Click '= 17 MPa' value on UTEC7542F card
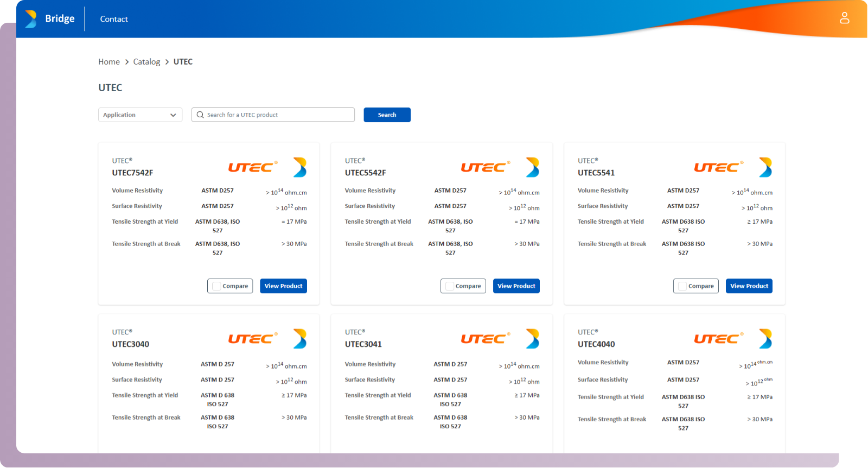 [x=294, y=222]
